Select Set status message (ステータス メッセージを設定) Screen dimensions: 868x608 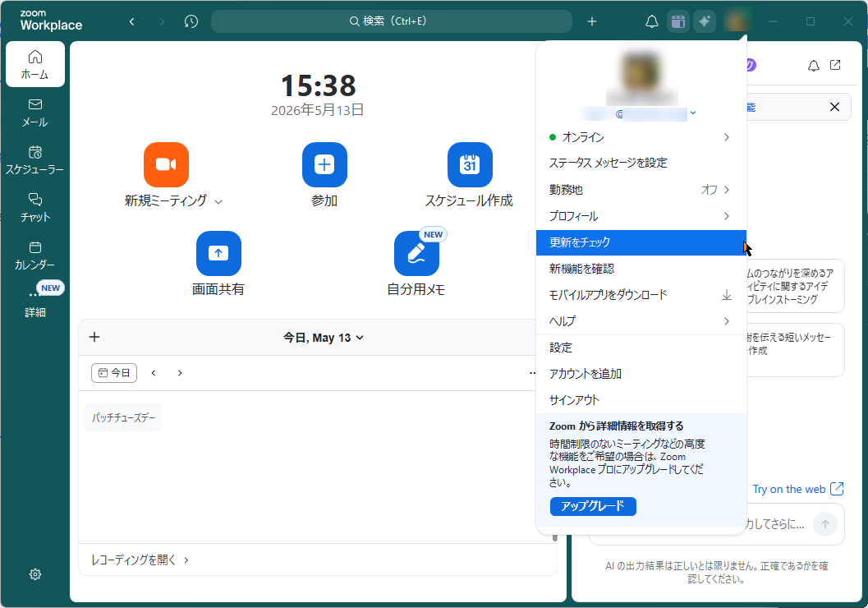pos(641,163)
